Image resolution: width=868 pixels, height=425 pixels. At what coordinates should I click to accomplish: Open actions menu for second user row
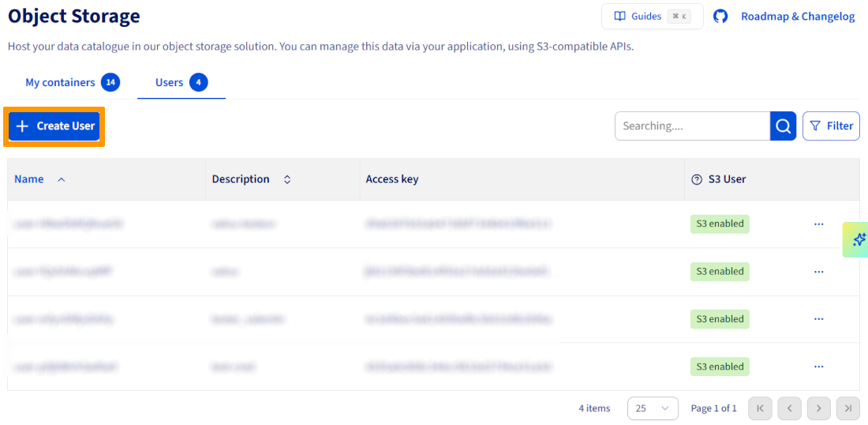(818, 272)
